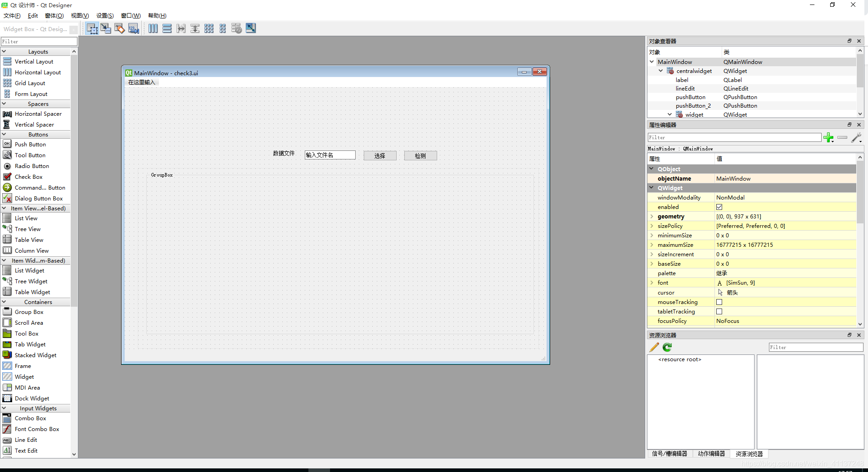Viewport: 868px width, 472px height.
Task: Open the 文件(F) menu
Action: [x=11, y=15]
